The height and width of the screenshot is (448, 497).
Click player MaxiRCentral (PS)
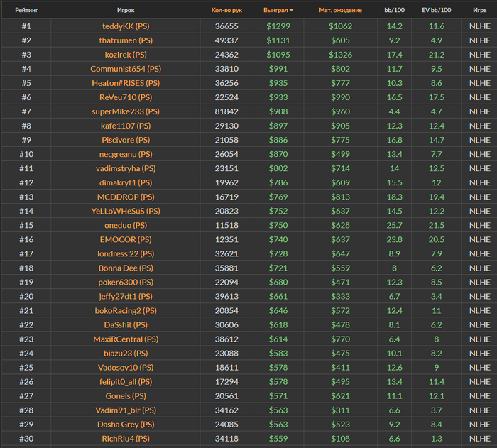(126, 339)
